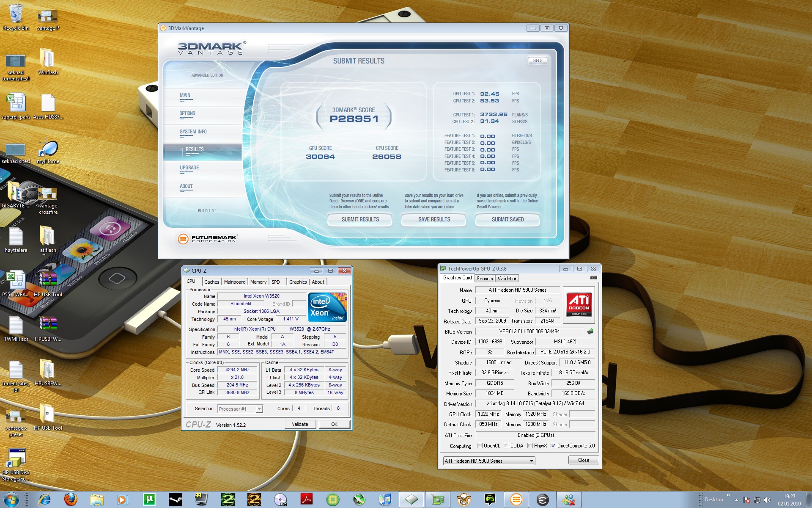Click the BIOS save chip icon in GPU-Z
Image resolution: width=812 pixels, height=508 pixels.
coord(590,331)
